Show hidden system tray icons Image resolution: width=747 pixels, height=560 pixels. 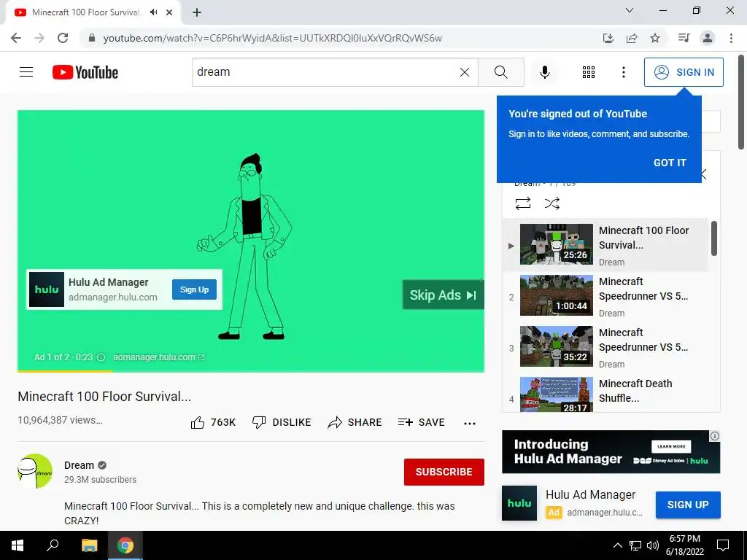click(x=617, y=545)
